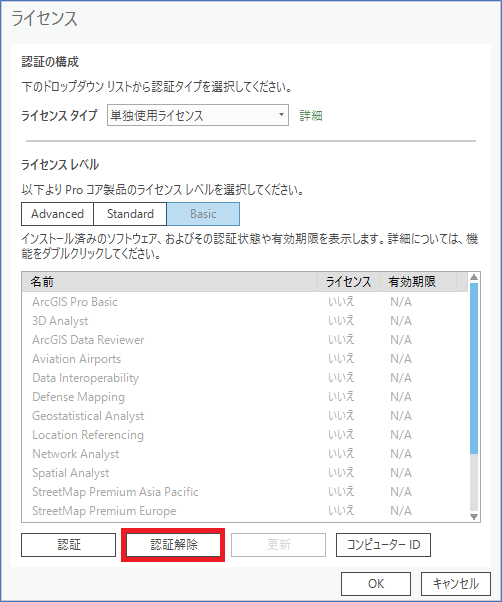Select the Location Referencing row
Image resolution: width=502 pixels, height=602 pixels.
pyautogui.click(x=245, y=435)
